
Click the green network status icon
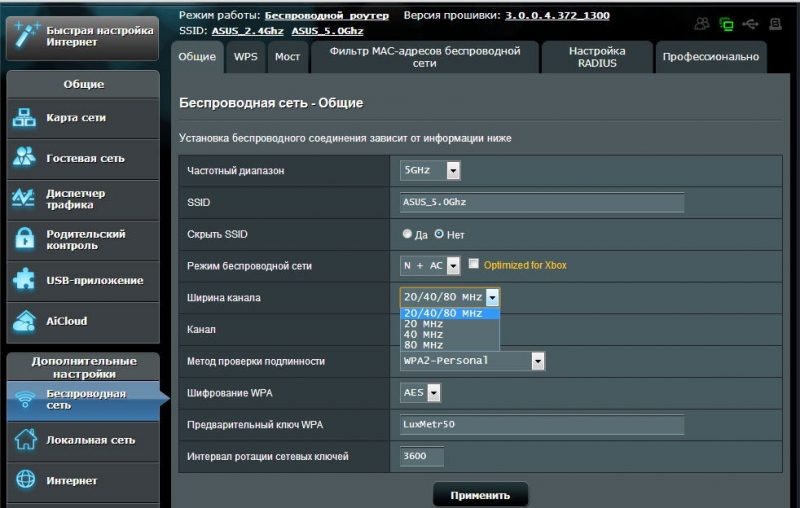click(726, 23)
